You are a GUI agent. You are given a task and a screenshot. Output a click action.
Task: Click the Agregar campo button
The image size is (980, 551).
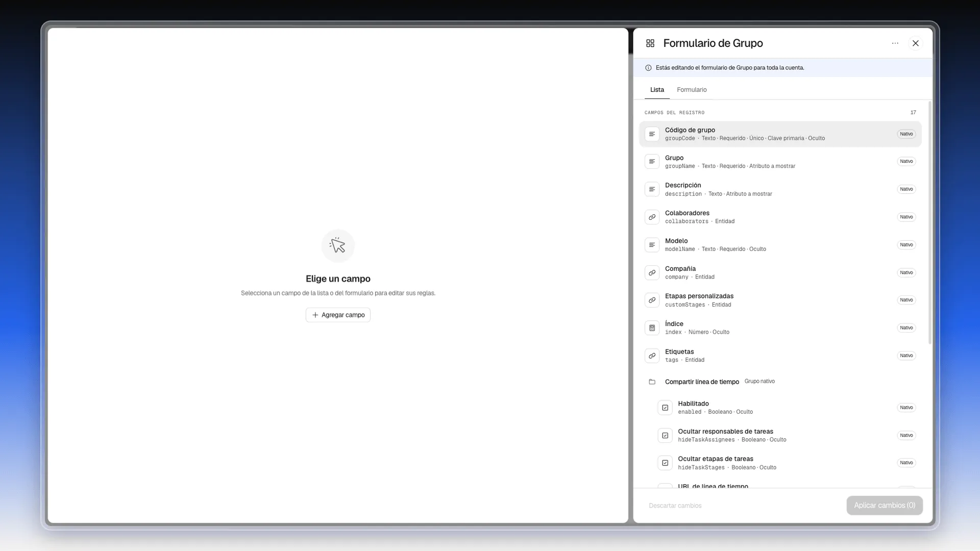pos(338,315)
